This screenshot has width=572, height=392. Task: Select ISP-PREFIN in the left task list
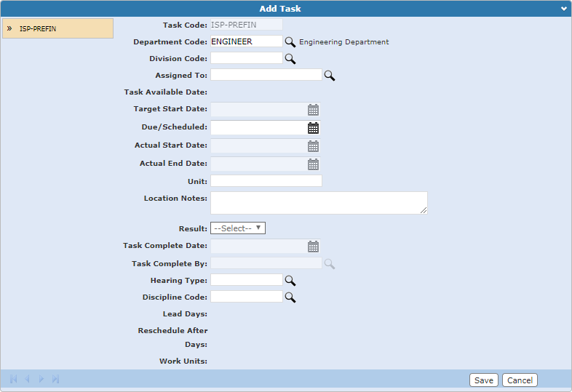click(57, 28)
